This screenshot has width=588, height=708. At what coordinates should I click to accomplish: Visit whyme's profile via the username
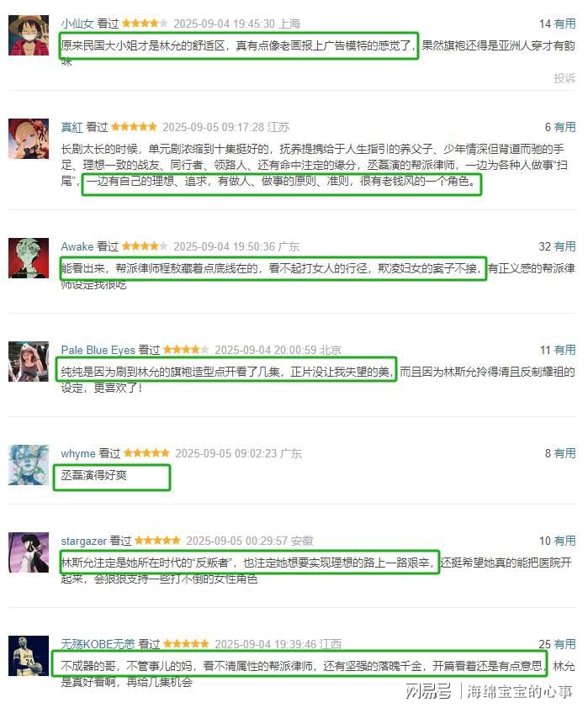(x=78, y=453)
